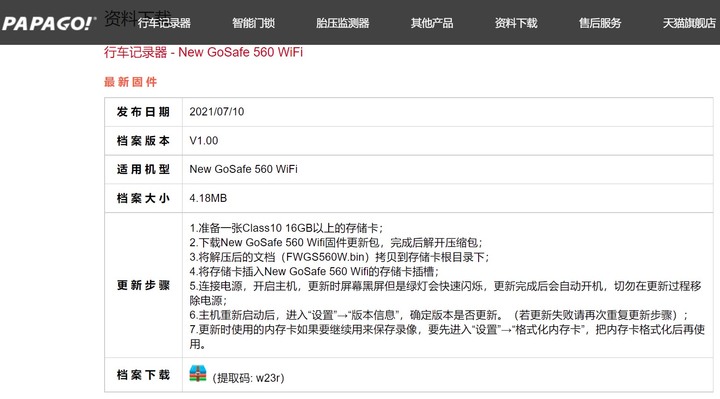Click the extraction code w23r text
This screenshot has height=399, width=720.
pos(248,378)
